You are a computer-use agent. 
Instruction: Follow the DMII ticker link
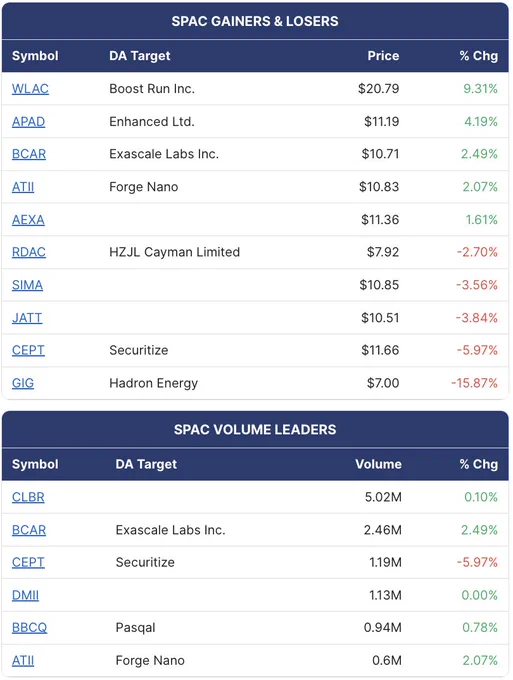25,595
